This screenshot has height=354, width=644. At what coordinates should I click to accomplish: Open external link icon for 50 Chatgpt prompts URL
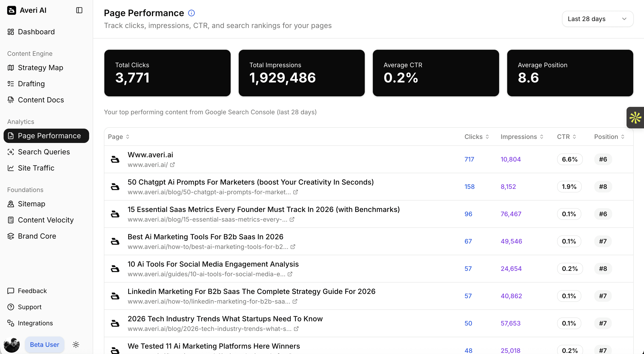(x=296, y=192)
